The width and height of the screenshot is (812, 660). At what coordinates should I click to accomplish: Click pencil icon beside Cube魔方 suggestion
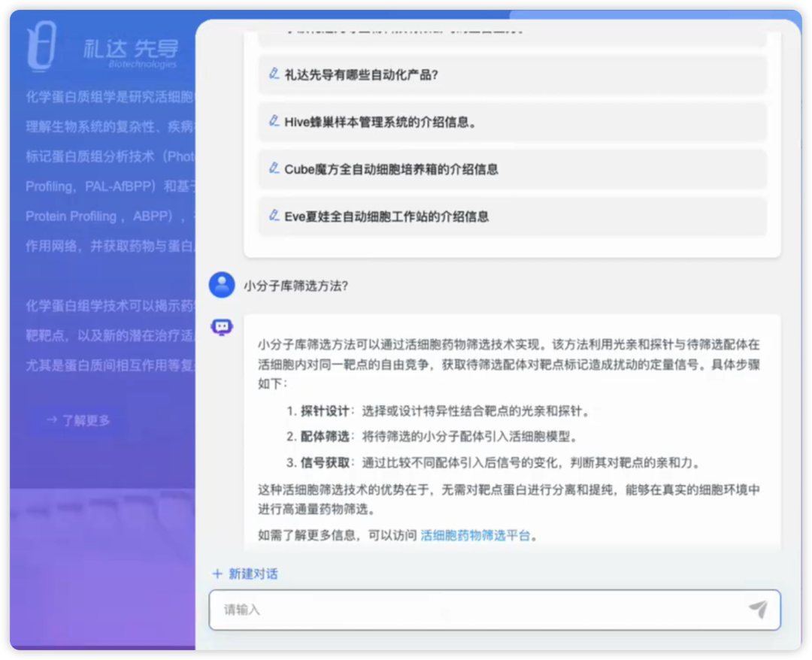[274, 168]
